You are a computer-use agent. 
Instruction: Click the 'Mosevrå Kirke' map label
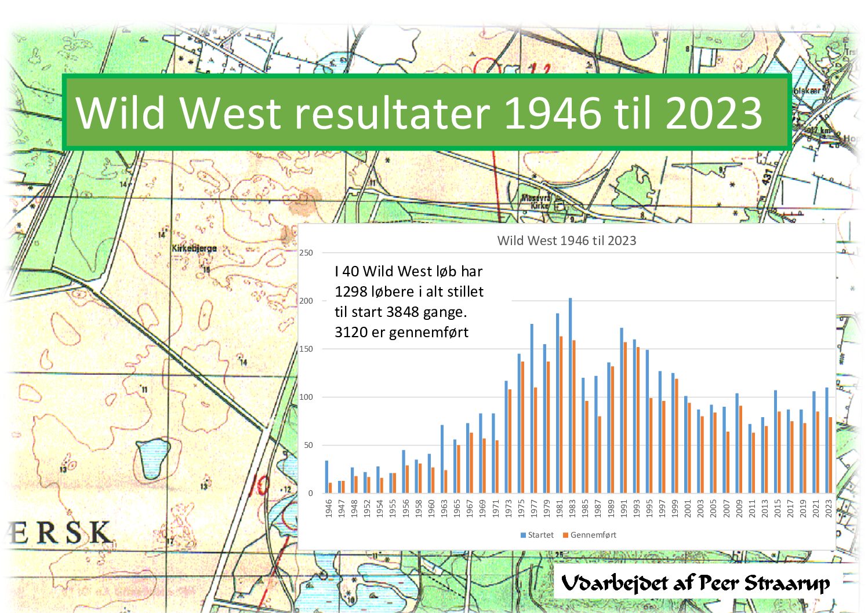pos(536,202)
